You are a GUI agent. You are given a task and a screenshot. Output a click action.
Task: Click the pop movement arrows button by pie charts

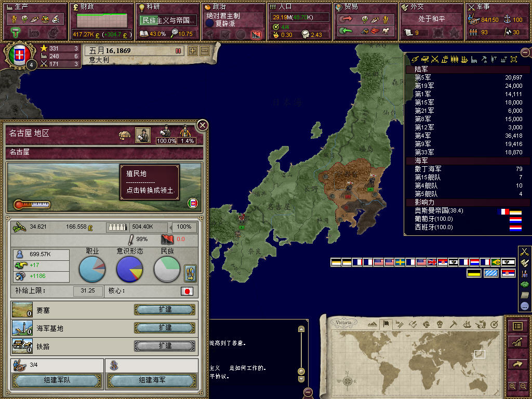click(x=190, y=273)
